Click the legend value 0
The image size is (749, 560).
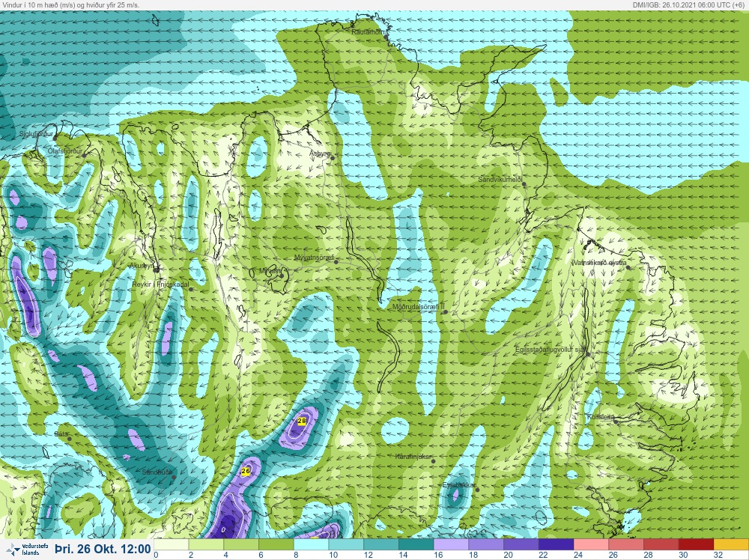pyautogui.click(x=156, y=556)
